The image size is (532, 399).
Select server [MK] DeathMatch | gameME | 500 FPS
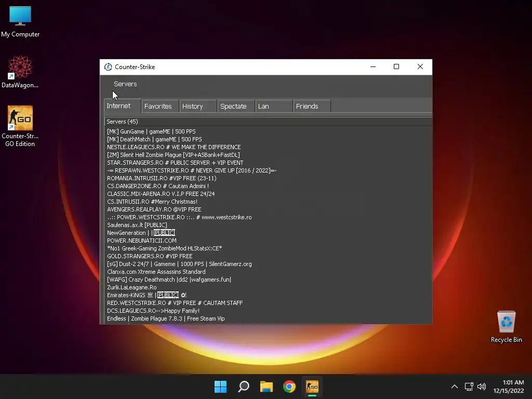tap(268, 139)
